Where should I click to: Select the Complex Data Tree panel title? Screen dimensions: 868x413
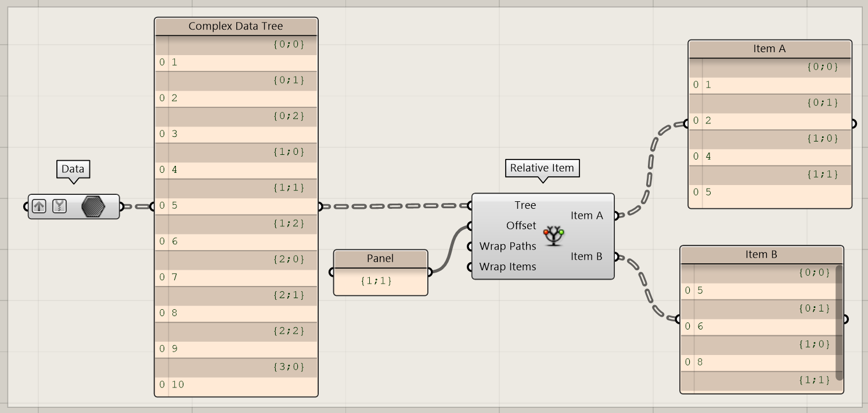tap(236, 27)
